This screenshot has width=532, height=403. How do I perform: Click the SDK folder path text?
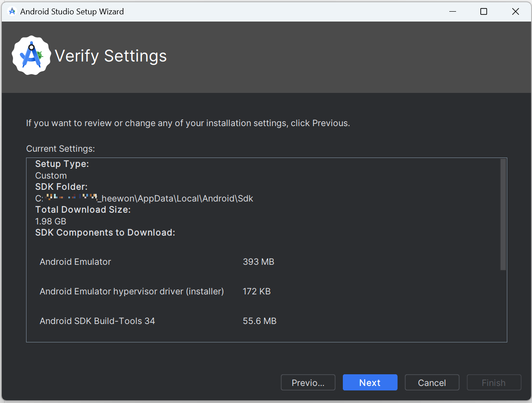point(144,199)
